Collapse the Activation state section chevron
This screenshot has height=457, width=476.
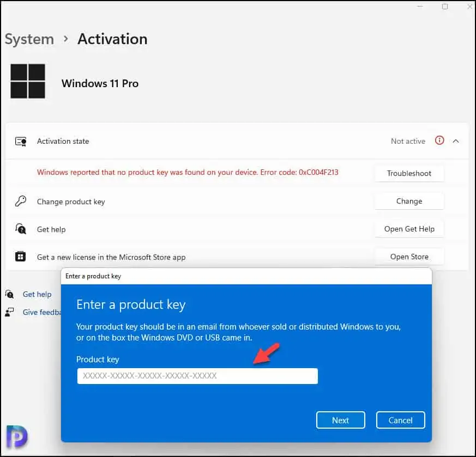pos(456,141)
